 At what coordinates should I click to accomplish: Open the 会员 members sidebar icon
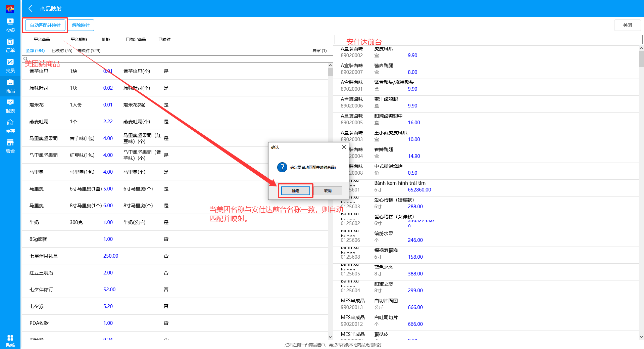(10, 66)
